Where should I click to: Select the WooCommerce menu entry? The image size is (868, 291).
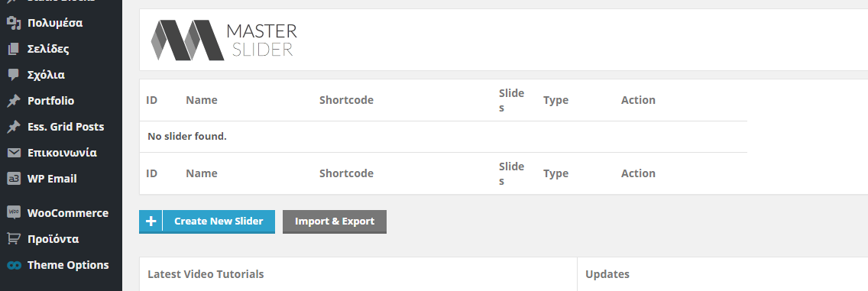tap(61, 213)
